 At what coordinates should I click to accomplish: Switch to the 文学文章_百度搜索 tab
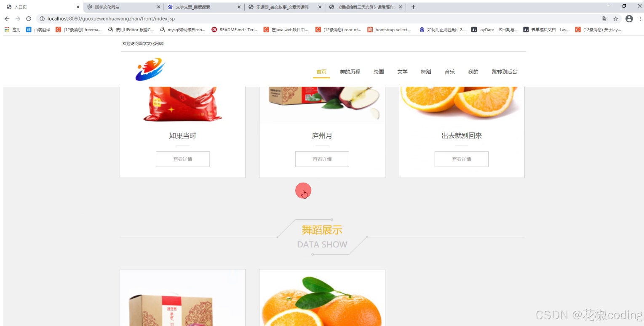[x=198, y=7]
